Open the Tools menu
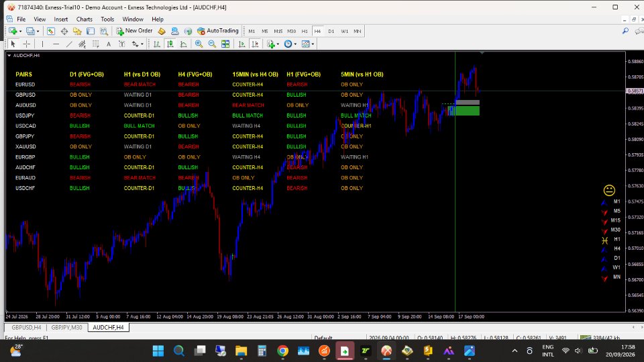The image size is (644, 362). pos(107,19)
